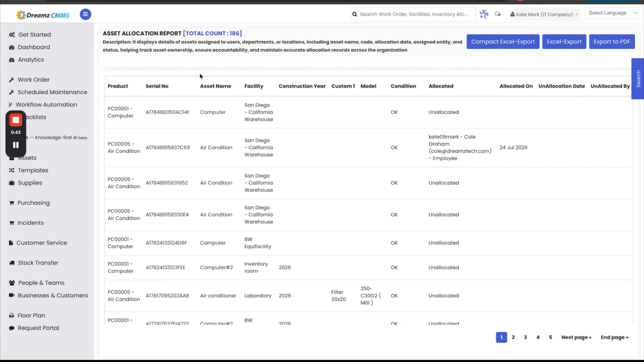Click the Customer Service file icon
This screenshot has height=362, width=644.
tap(11, 243)
